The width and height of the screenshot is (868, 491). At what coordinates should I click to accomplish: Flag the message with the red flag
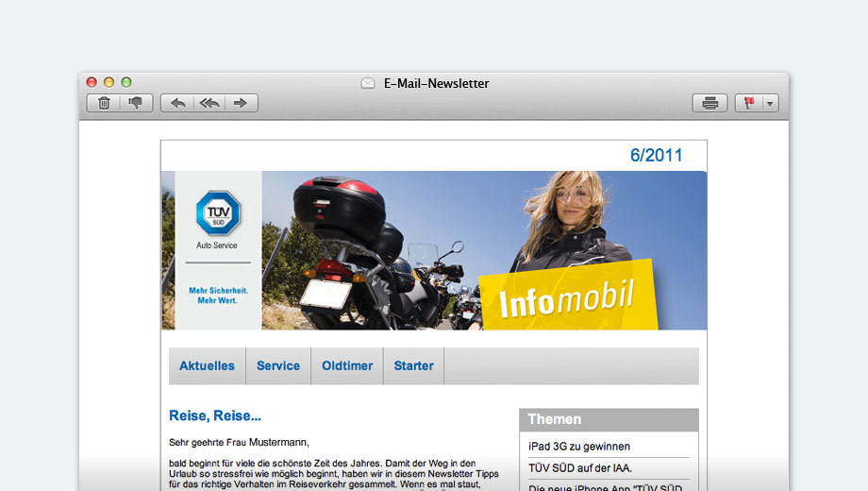[x=749, y=103]
